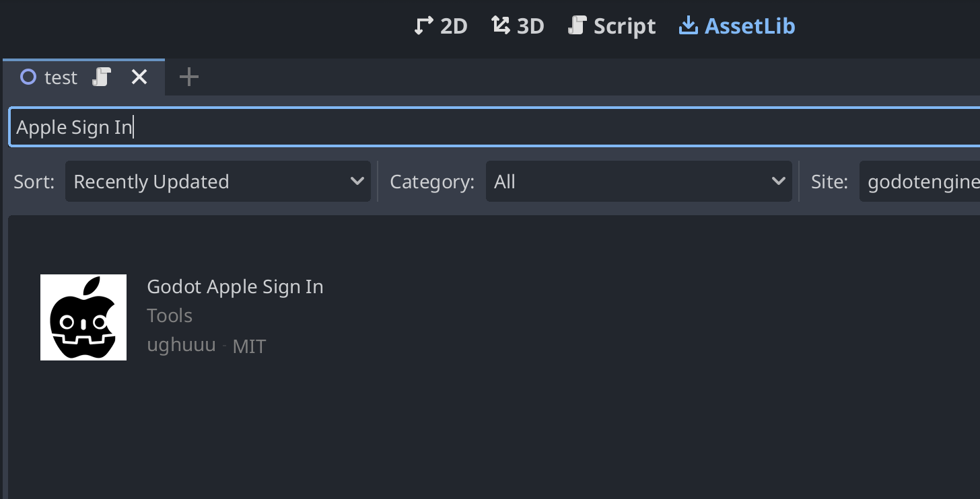Open the Script editor workspace
The image size is (980, 499).
click(x=612, y=26)
